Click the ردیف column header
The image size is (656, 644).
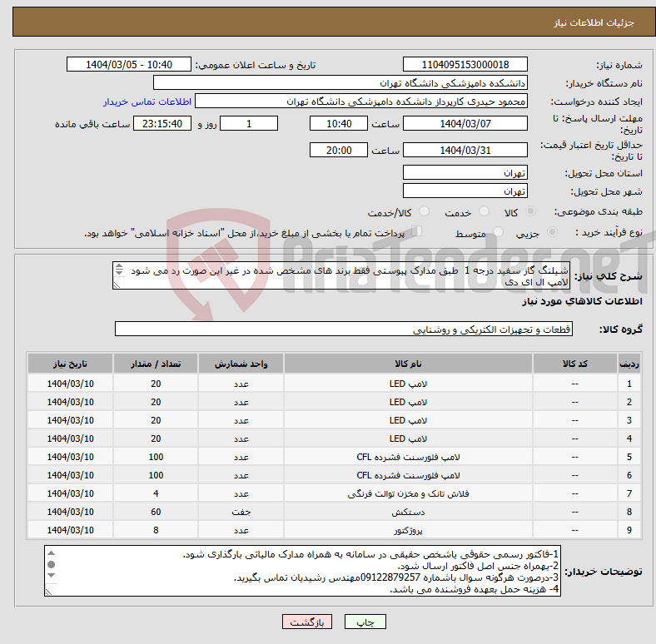(x=629, y=364)
